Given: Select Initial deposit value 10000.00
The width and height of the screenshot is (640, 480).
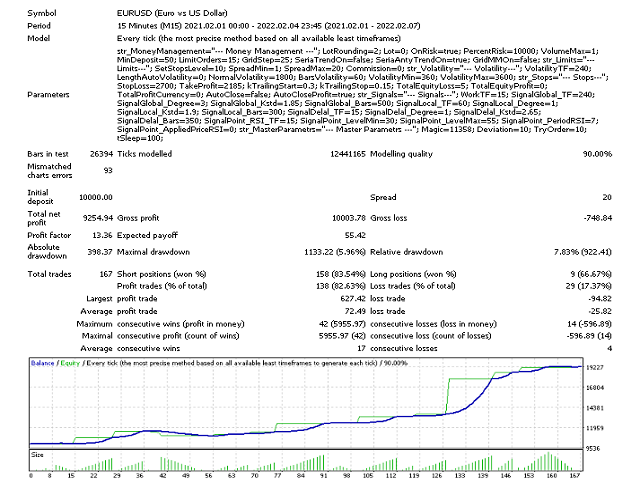Looking at the screenshot, I should [x=96, y=197].
